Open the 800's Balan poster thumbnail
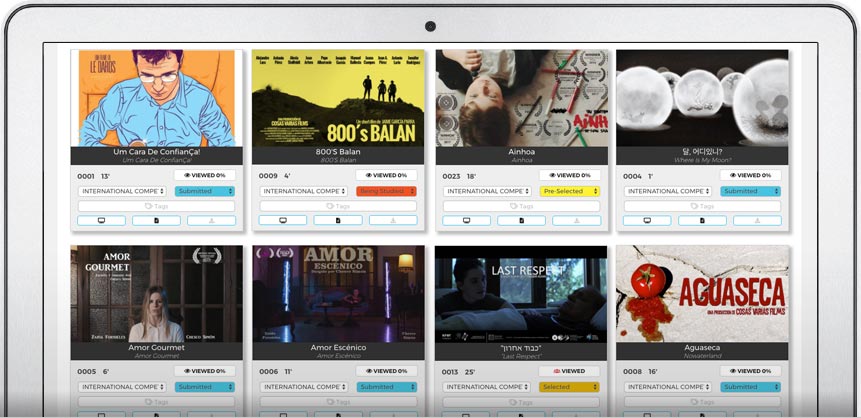 pyautogui.click(x=339, y=98)
